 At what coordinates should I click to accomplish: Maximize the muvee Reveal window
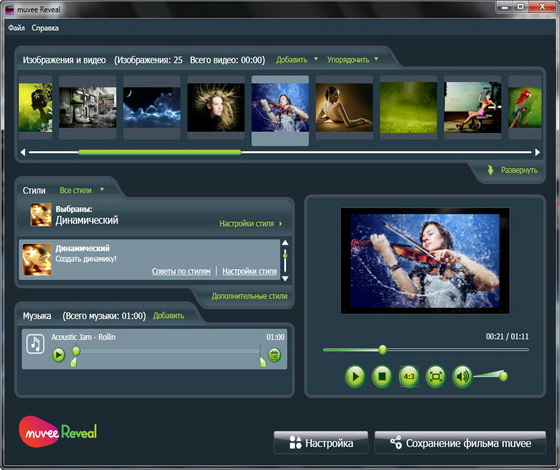pyautogui.click(x=521, y=7)
